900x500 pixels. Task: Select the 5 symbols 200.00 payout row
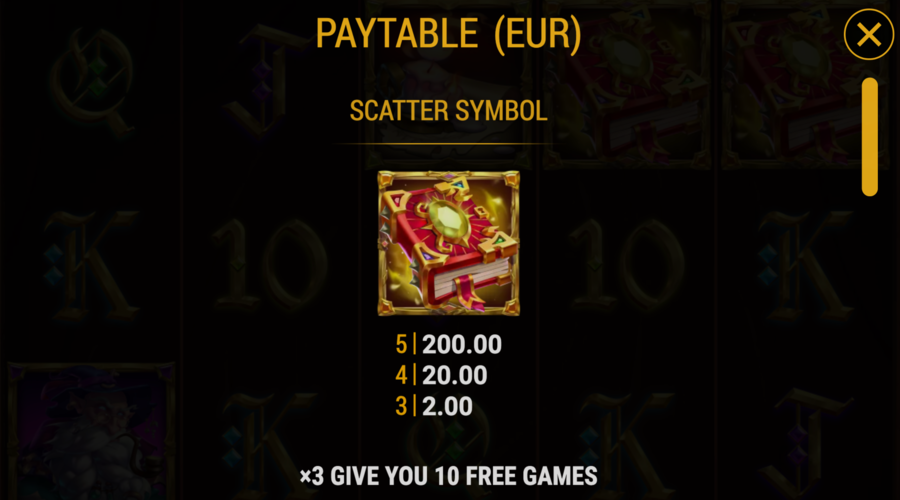pyautogui.click(x=448, y=344)
